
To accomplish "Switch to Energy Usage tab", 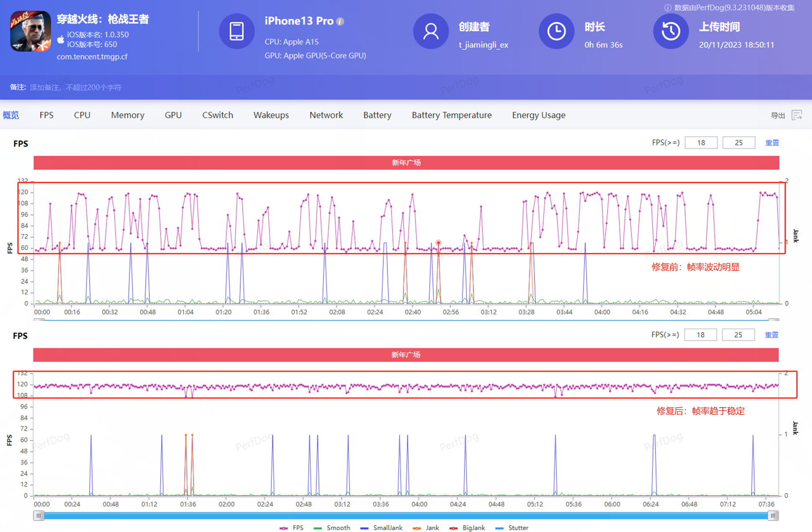I will 539,115.
